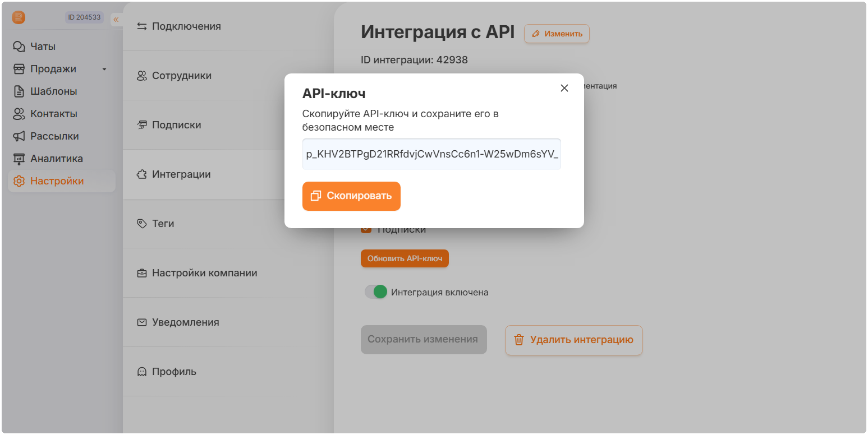The image size is (868, 435).
Task: Select the API key text field
Action: [431, 154]
